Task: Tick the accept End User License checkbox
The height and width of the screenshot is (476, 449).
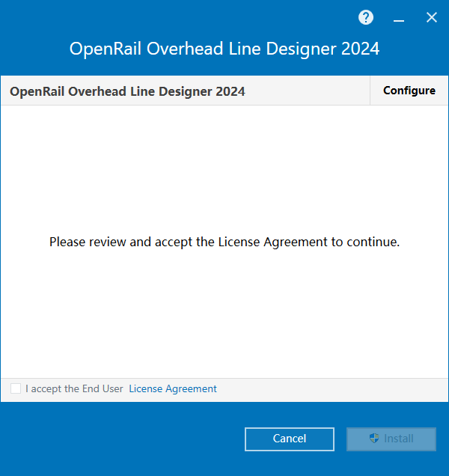Action: click(x=16, y=388)
